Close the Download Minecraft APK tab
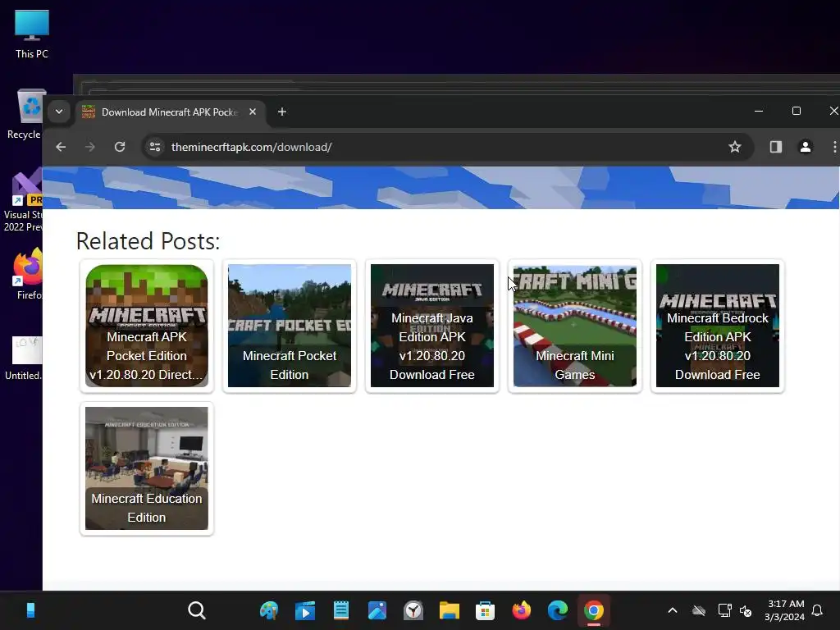 (253, 112)
